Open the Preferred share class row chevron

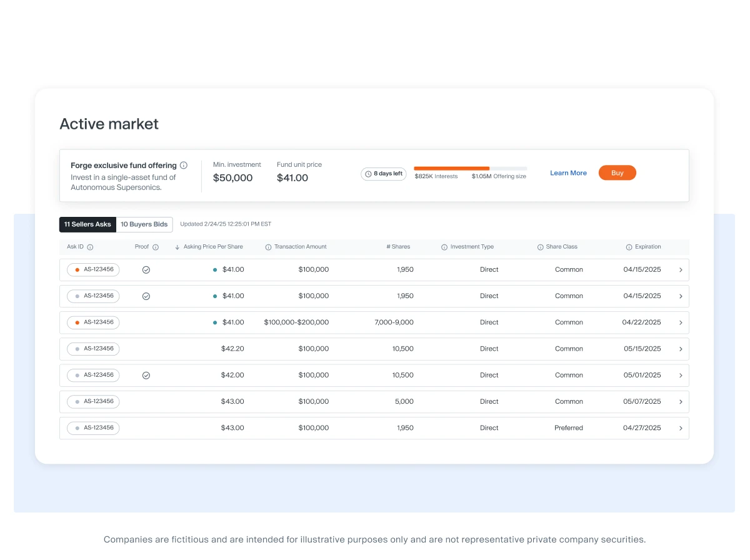[x=681, y=428]
